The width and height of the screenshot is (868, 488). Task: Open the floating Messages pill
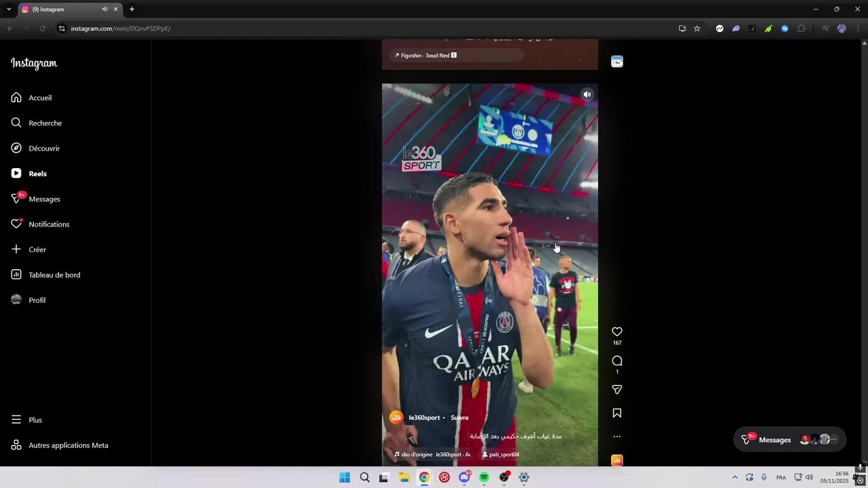point(790,440)
